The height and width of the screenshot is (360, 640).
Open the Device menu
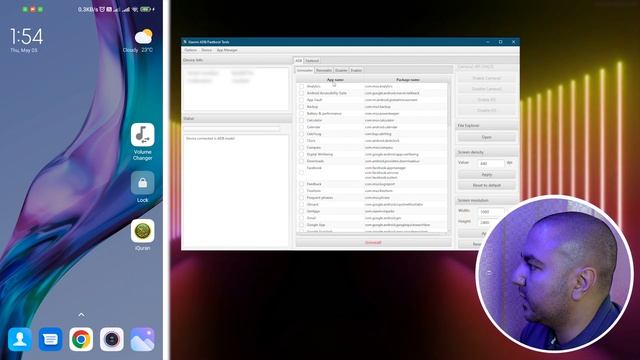[206, 50]
